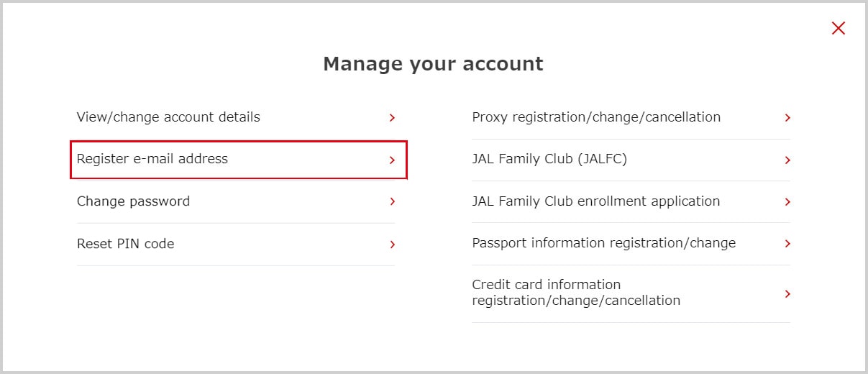
Task: Open JAL Family Club enrollment application
Action: pos(595,201)
